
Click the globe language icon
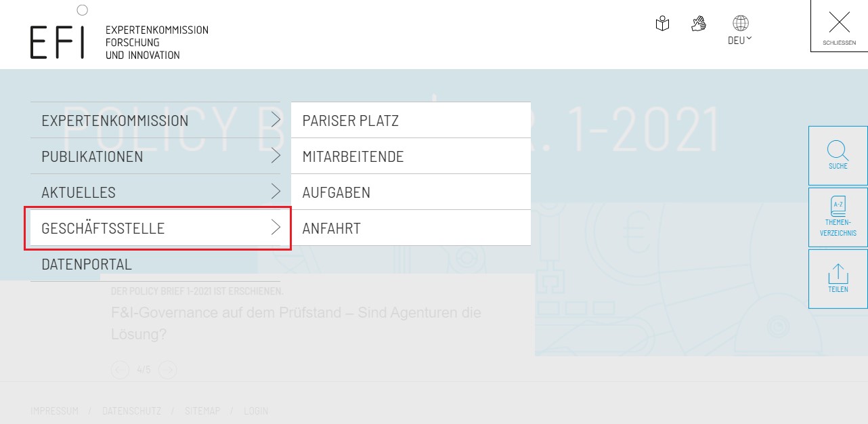pos(741,24)
